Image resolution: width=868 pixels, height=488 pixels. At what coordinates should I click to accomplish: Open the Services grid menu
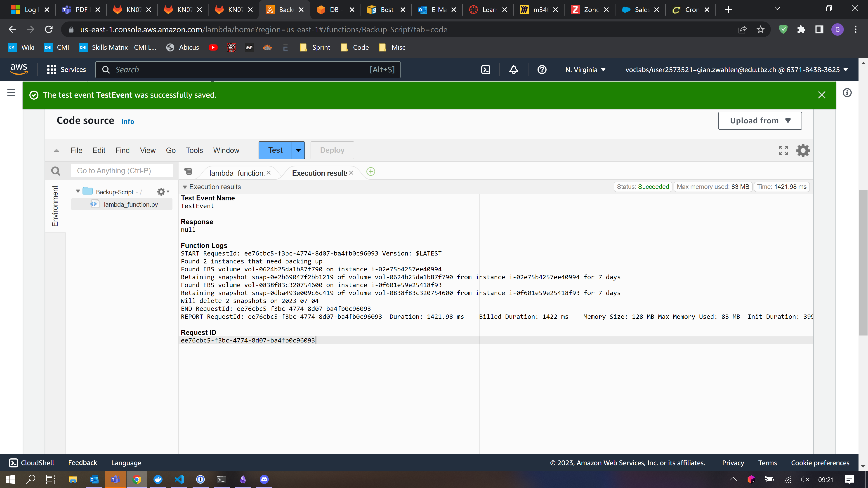click(x=51, y=70)
